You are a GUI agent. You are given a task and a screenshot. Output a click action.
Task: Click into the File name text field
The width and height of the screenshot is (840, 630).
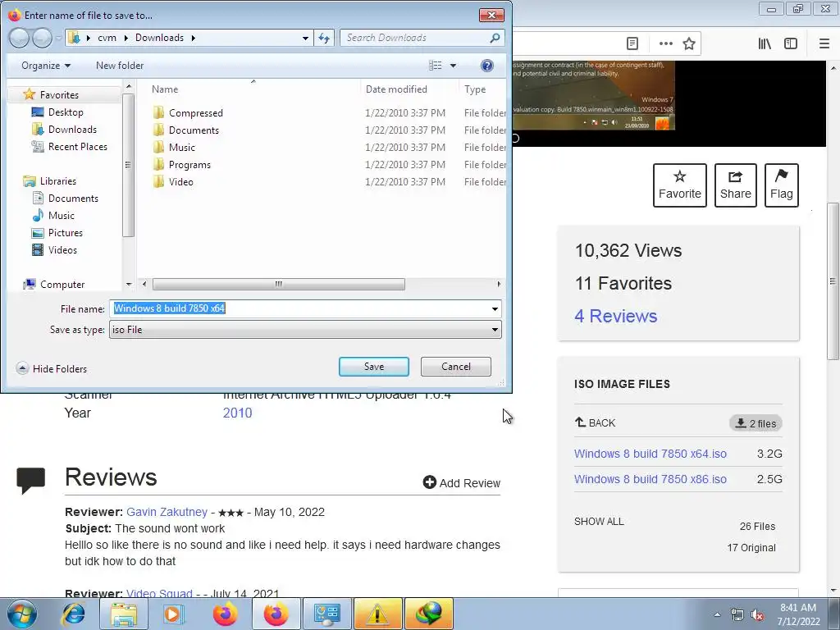[x=299, y=308]
